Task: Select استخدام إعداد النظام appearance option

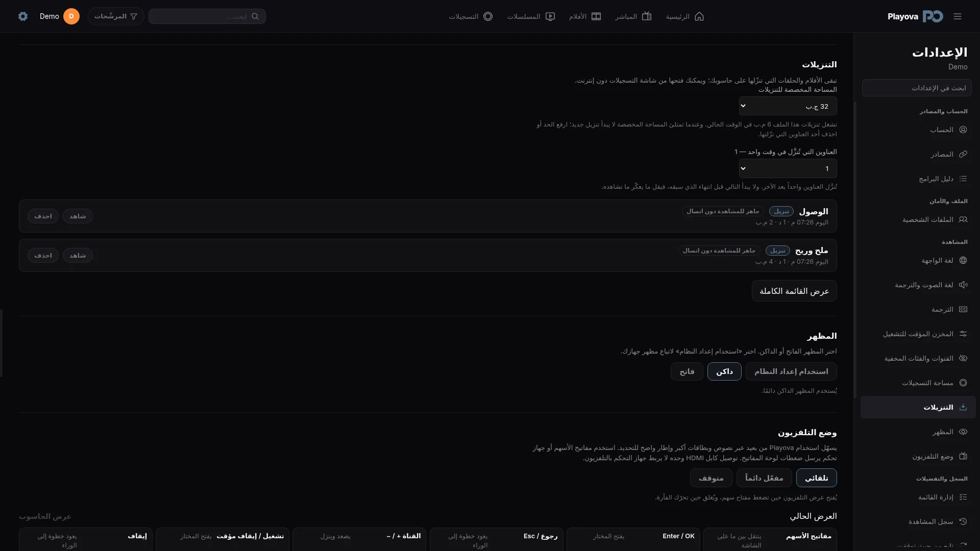Action: point(791,371)
